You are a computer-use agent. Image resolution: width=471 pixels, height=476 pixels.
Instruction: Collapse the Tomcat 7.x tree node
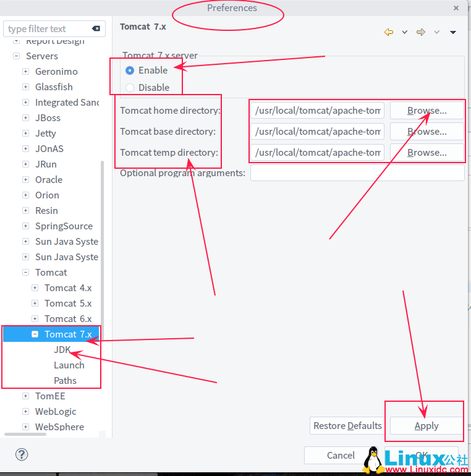(35, 334)
